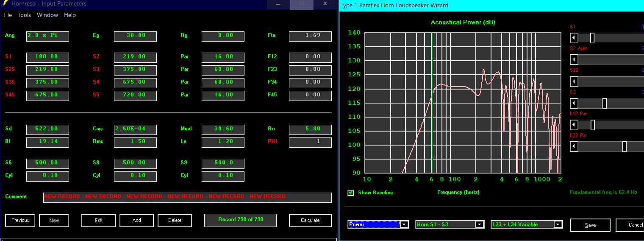Open the Horn S1 - S3 dropdown
Viewport: 644px width, 241px height.
(450, 224)
